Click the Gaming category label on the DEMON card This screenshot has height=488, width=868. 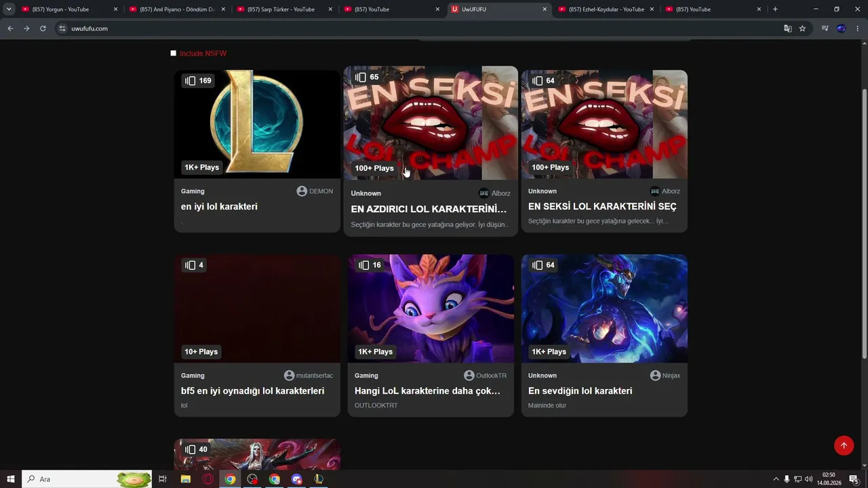[x=193, y=191]
